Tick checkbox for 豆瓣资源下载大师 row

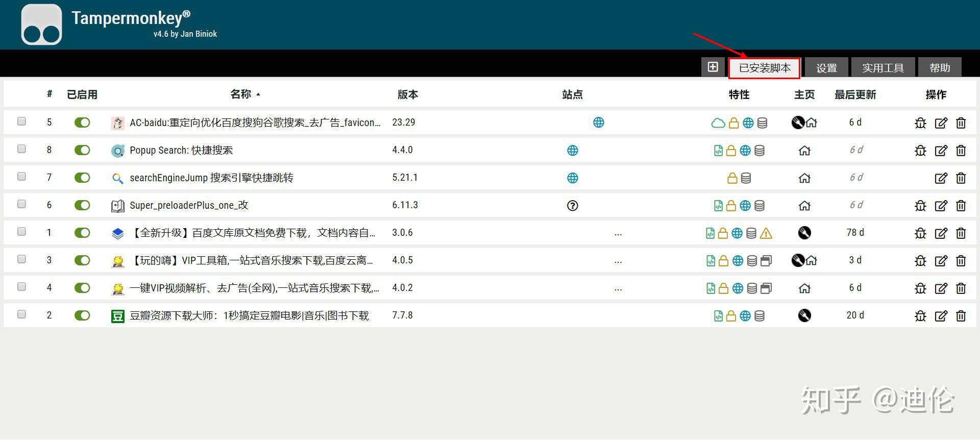(x=21, y=314)
